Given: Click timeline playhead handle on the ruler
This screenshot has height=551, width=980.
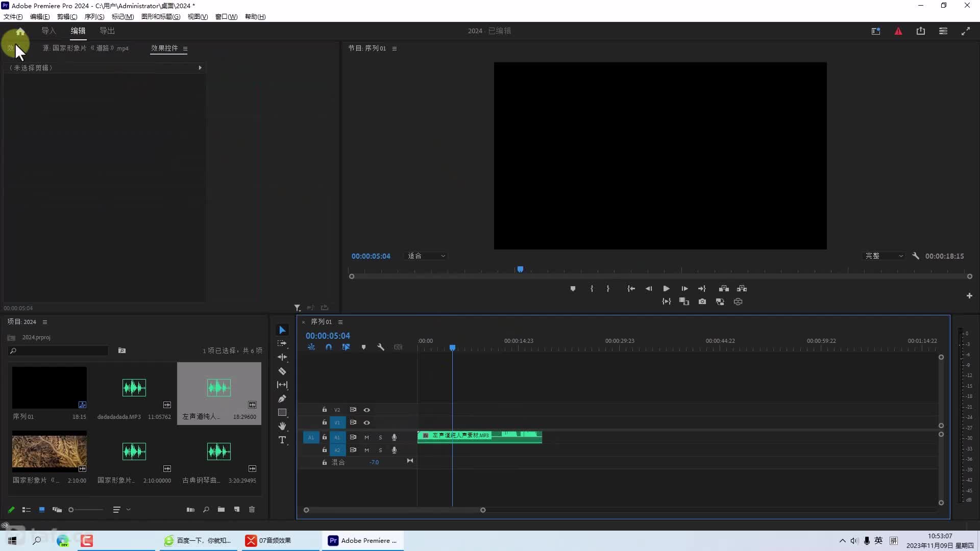Looking at the screenshot, I should click(x=452, y=347).
